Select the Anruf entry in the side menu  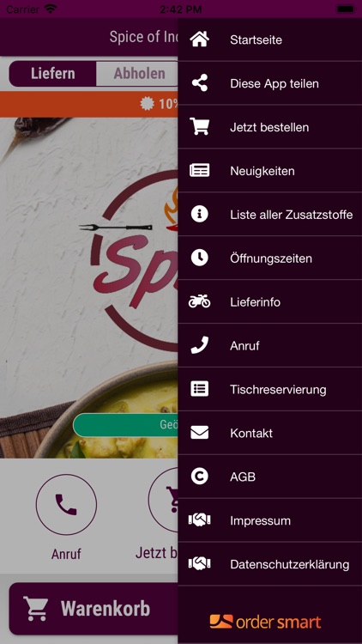[270, 345]
